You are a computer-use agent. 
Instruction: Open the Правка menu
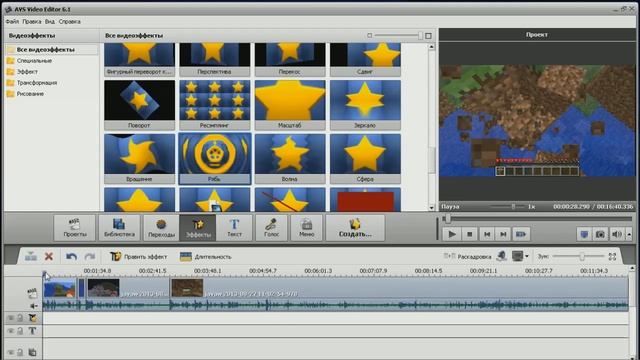point(31,21)
